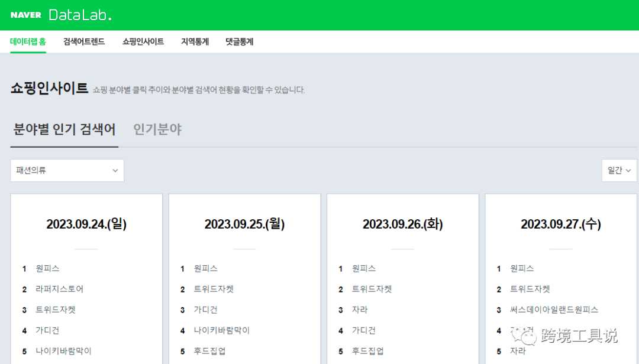Click 자라 under 2023.09.26.(화)

click(360, 310)
